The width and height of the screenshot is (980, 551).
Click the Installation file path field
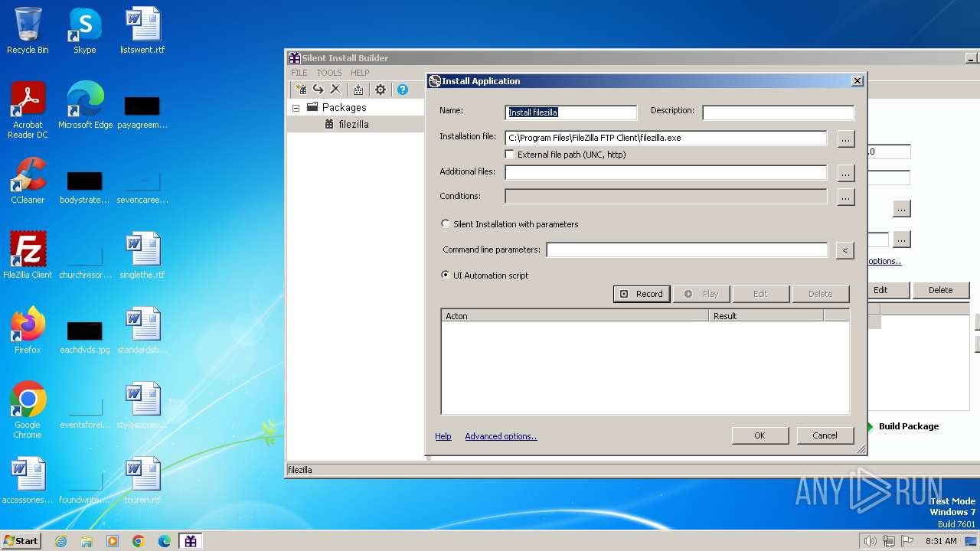pyautogui.click(x=666, y=138)
